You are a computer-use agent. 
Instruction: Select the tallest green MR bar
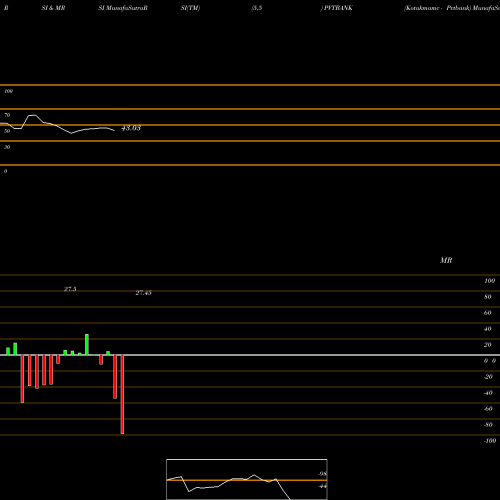tap(87, 345)
